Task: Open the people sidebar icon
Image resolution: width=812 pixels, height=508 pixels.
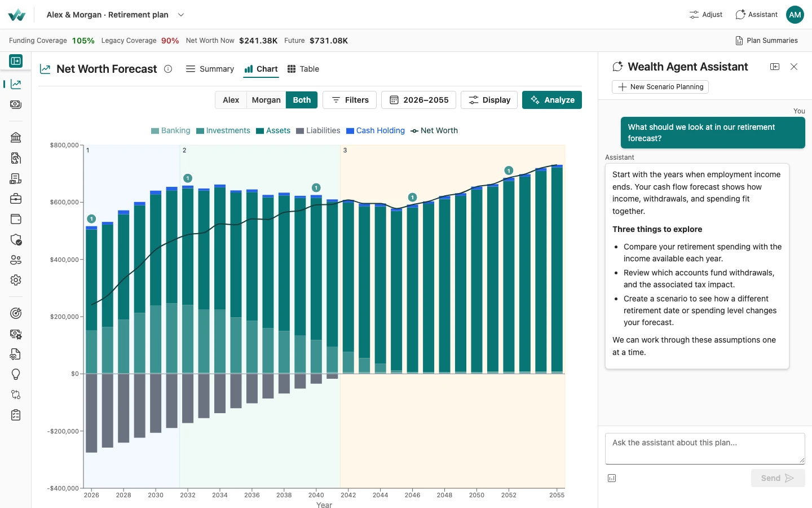Action: coord(16,260)
